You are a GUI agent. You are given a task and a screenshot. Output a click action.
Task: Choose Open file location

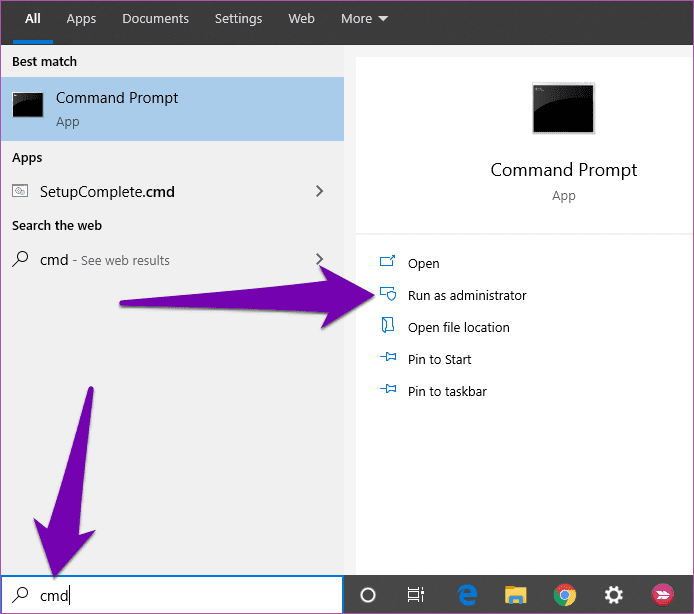pyautogui.click(x=459, y=328)
